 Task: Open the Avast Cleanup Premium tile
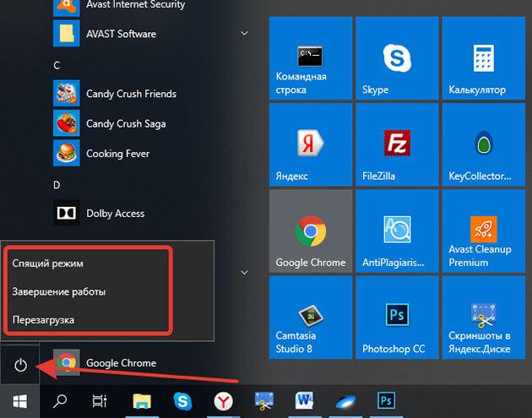pos(484,231)
